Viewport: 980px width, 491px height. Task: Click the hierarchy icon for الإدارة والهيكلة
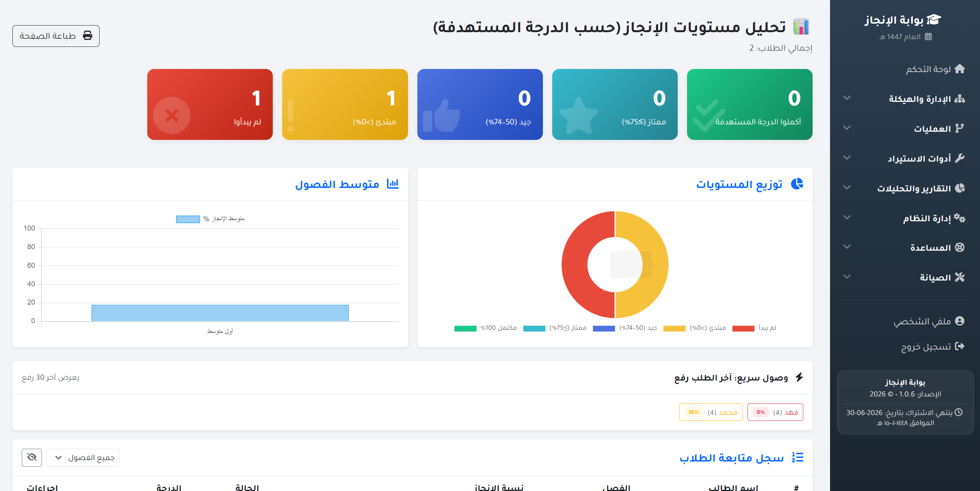959,99
